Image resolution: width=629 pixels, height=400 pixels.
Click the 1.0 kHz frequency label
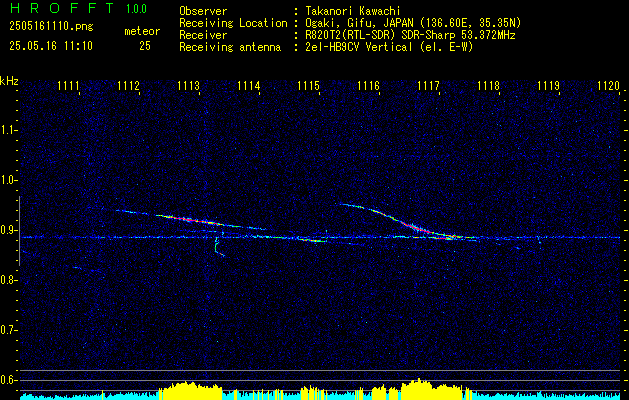pyautogui.click(x=8, y=180)
